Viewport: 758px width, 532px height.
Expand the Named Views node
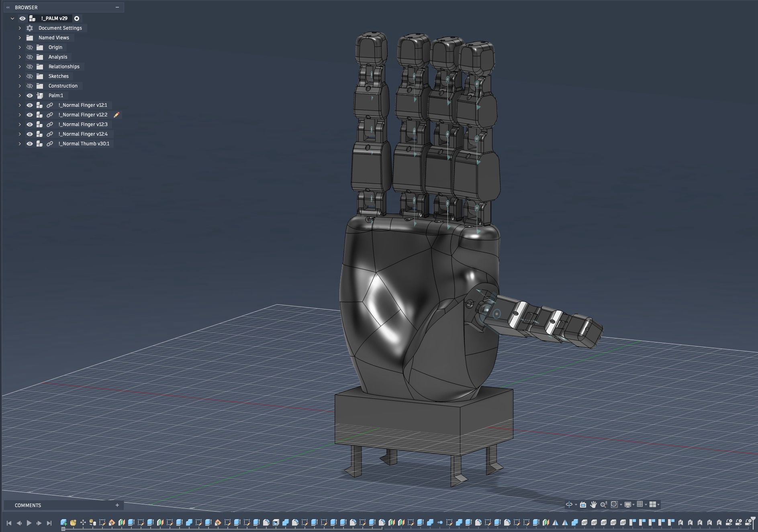(x=20, y=38)
